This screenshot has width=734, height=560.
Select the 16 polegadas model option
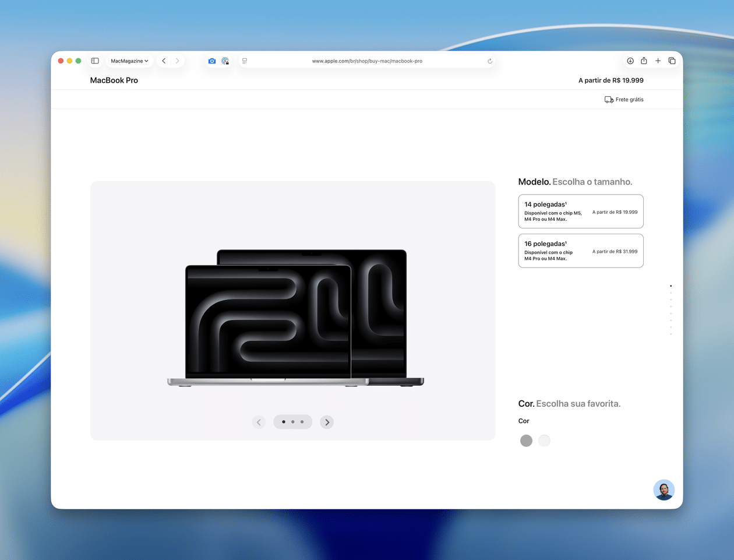coord(580,251)
